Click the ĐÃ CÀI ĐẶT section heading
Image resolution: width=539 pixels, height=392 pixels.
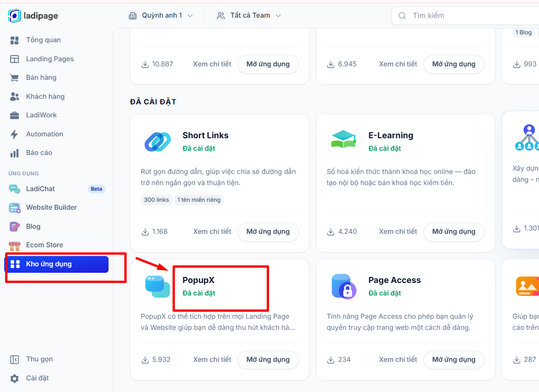click(x=153, y=102)
